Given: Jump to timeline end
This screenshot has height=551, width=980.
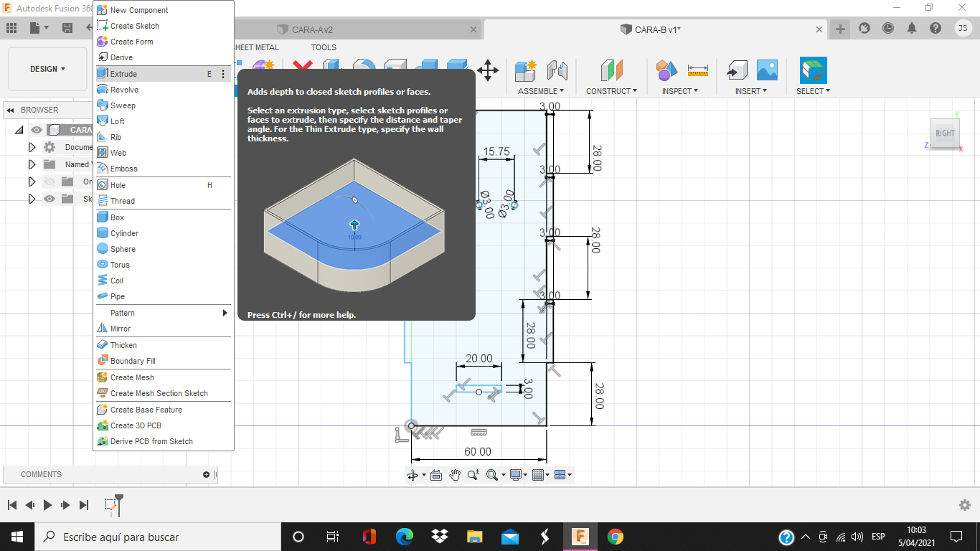Looking at the screenshot, I should [x=83, y=505].
